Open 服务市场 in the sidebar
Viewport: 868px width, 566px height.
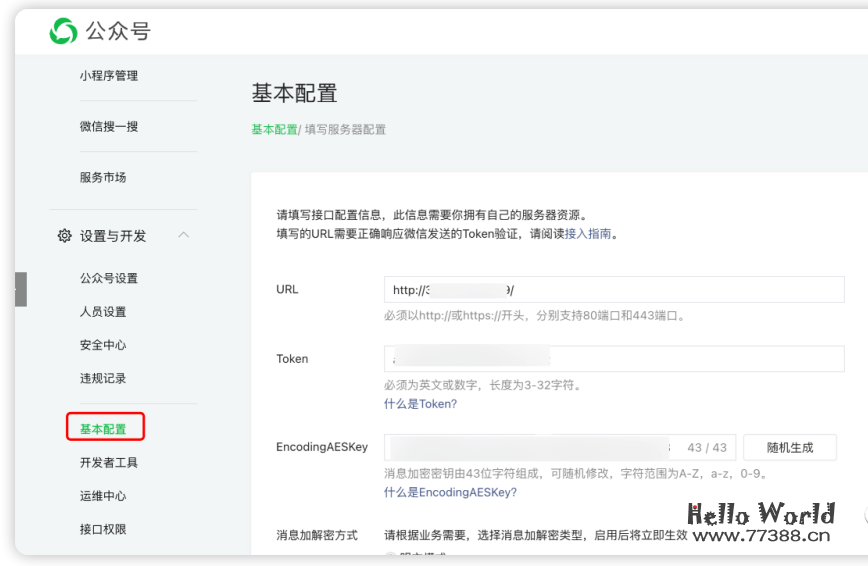tap(103, 177)
